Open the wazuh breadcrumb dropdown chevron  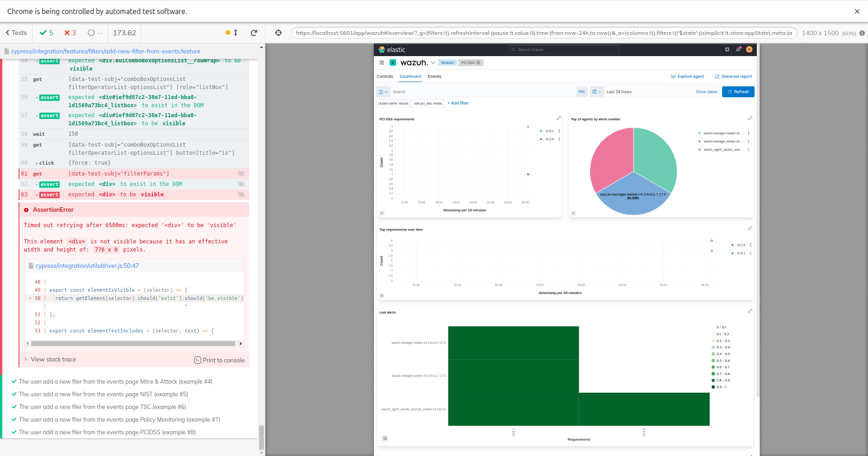[433, 62]
